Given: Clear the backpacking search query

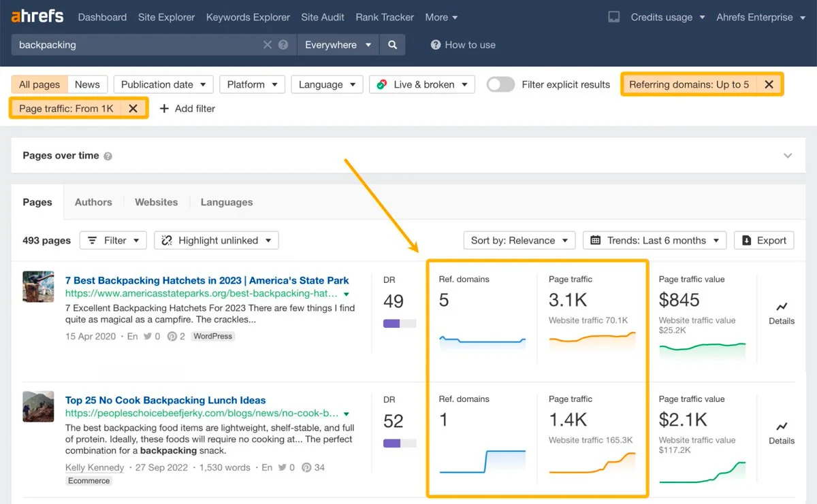Looking at the screenshot, I should 268,45.
